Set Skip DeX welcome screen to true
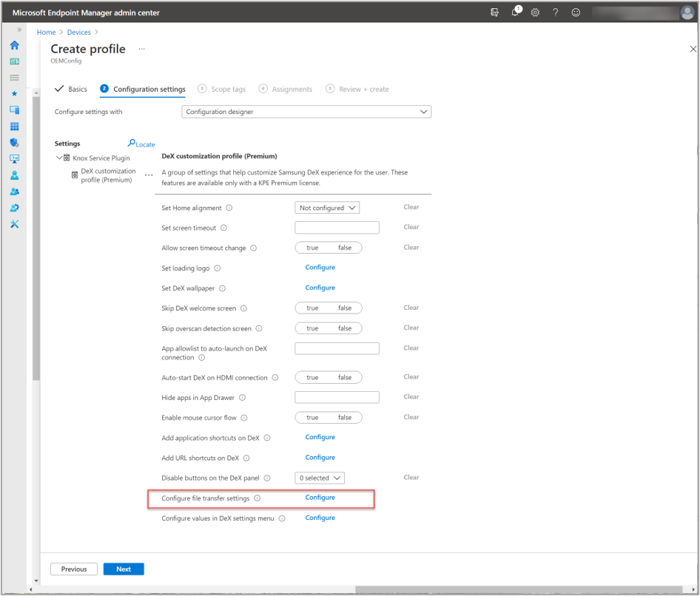Viewport: 700px width, 596px height. [312, 308]
